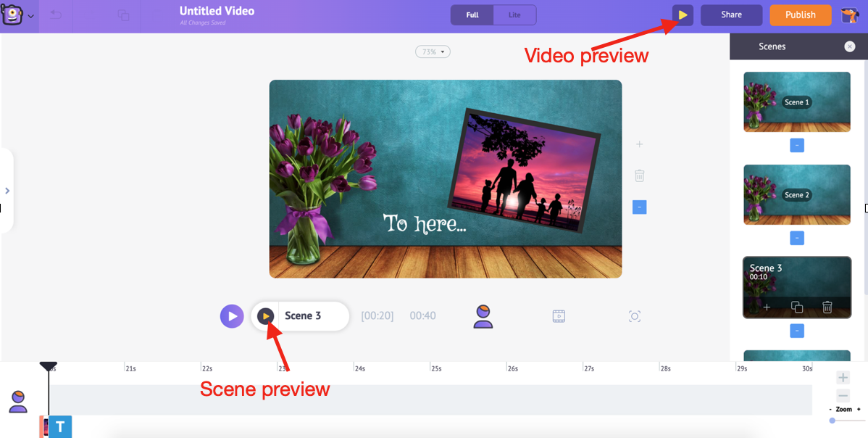868x438 pixels.
Task: Click the Share button
Action: pyautogui.click(x=731, y=15)
